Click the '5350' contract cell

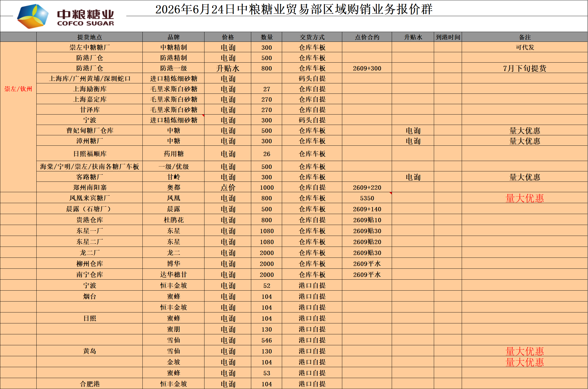[x=367, y=198]
